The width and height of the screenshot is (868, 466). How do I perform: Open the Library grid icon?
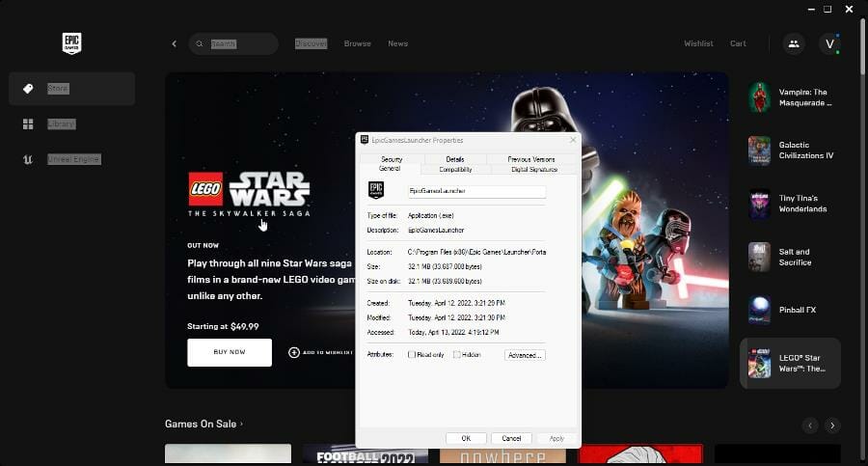tap(28, 123)
